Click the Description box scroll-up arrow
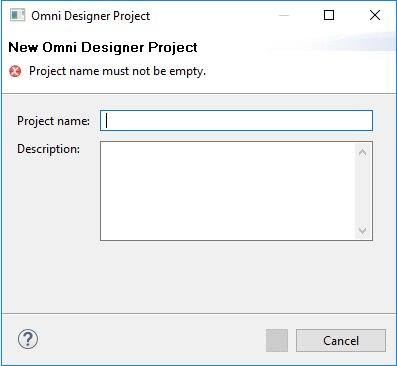This screenshot has width=397, height=366. pyautogui.click(x=362, y=152)
